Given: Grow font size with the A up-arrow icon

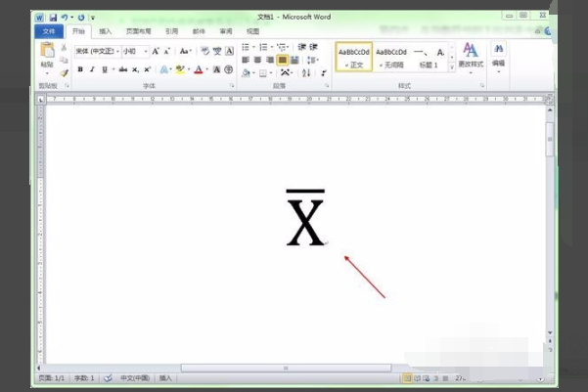Looking at the screenshot, I should pyautogui.click(x=156, y=52).
